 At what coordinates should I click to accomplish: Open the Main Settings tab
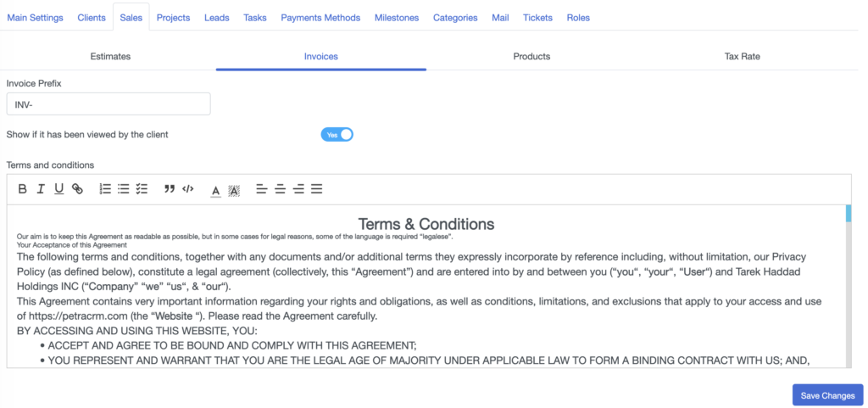click(x=35, y=18)
